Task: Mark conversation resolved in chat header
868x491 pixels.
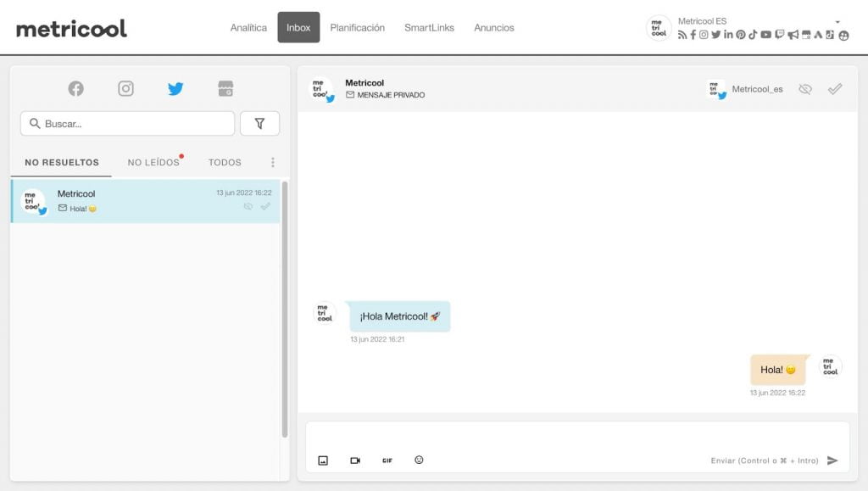Action: point(835,89)
